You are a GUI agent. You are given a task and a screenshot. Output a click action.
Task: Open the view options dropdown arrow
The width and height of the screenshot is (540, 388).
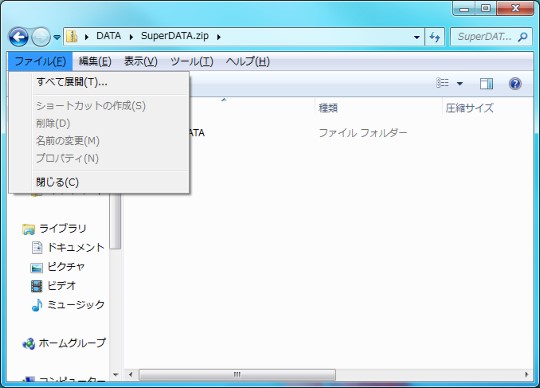point(460,83)
